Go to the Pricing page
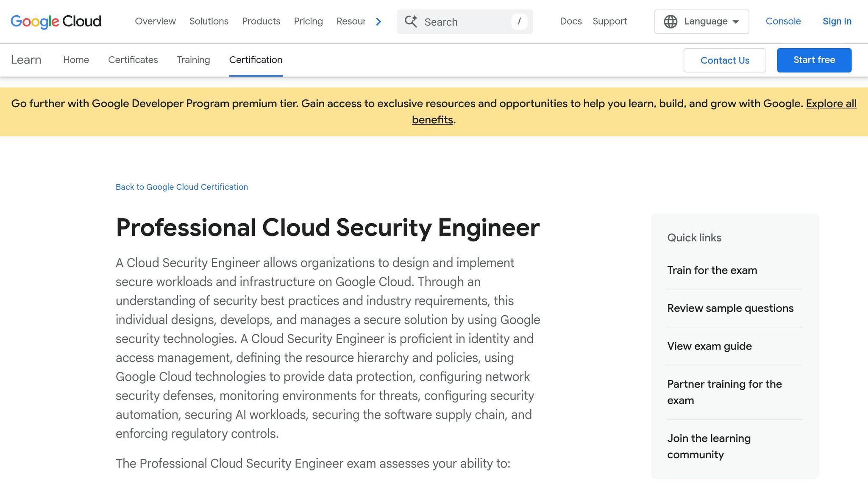Screen dimensions: 868x488 pyautogui.click(x=309, y=21)
